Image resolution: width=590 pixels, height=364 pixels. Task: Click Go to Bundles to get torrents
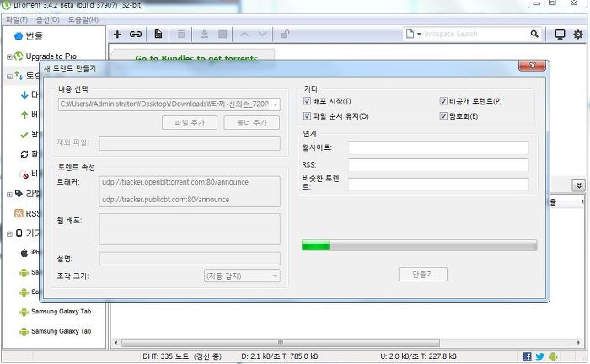196,58
